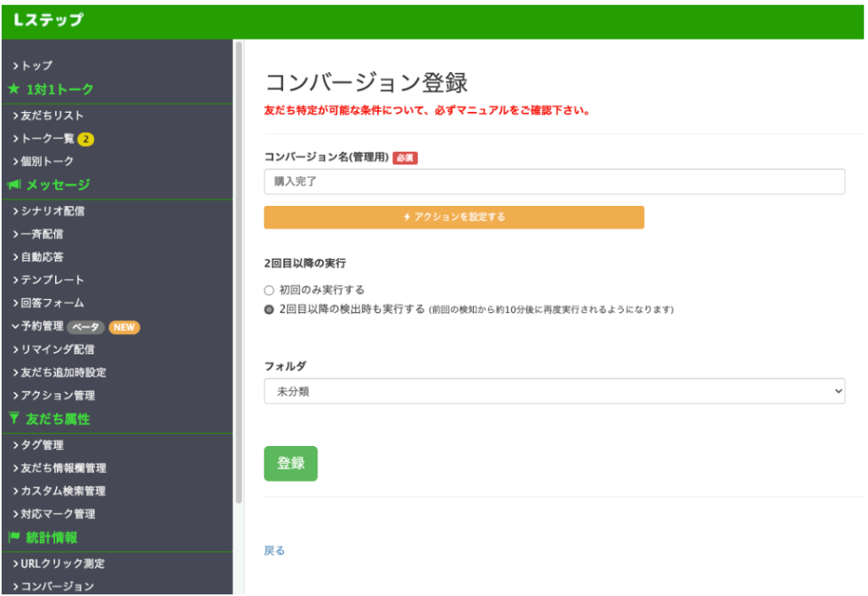
Task: Click the flag icon beside 統計情報
Action: [14, 537]
